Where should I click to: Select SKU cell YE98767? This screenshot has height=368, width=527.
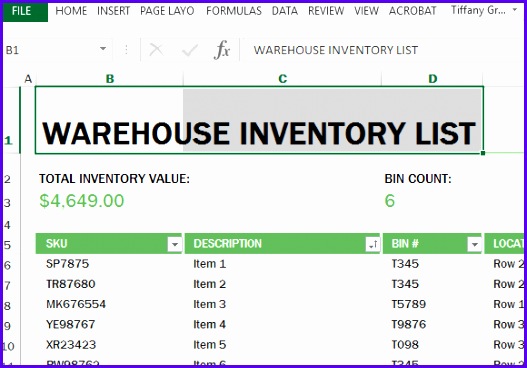(71, 324)
